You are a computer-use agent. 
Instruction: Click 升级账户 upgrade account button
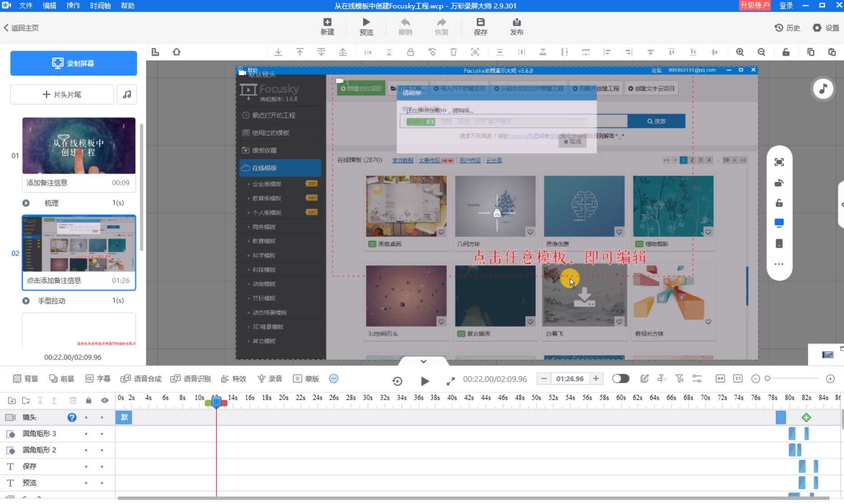(x=754, y=5)
